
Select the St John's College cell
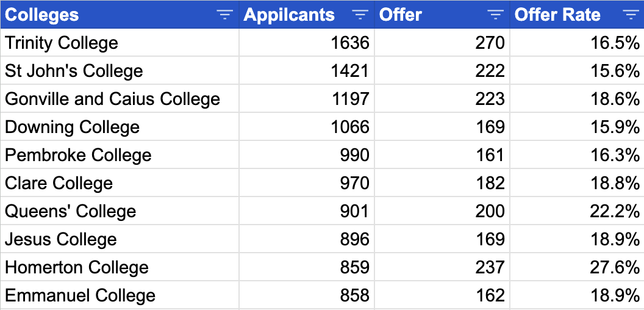click(74, 71)
